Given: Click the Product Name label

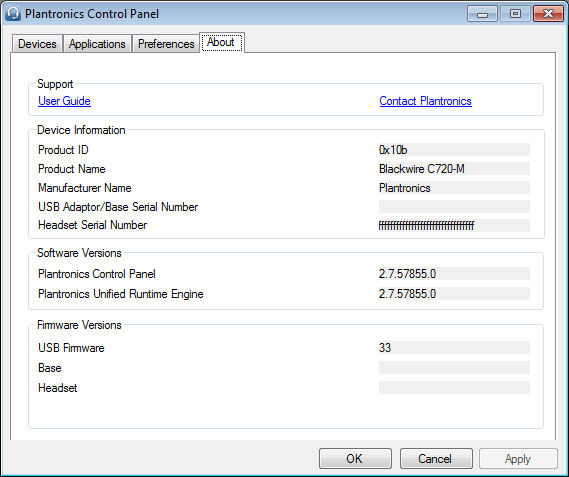Looking at the screenshot, I should [71, 169].
